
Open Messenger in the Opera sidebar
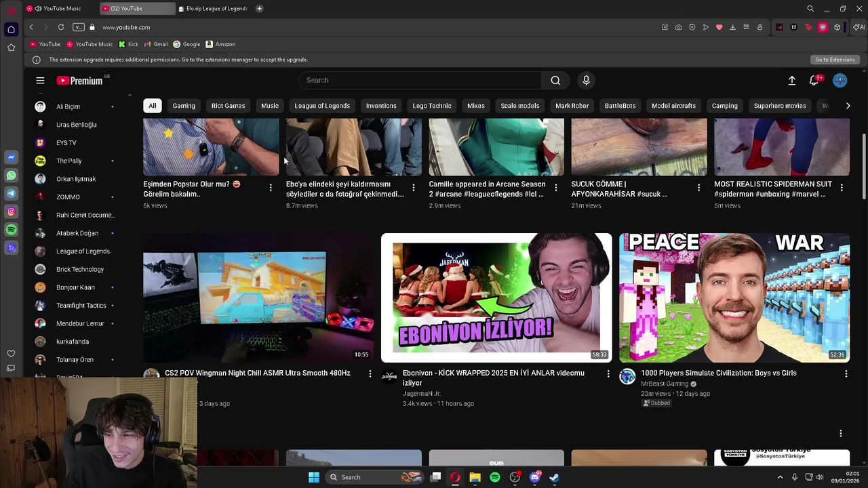click(x=11, y=157)
